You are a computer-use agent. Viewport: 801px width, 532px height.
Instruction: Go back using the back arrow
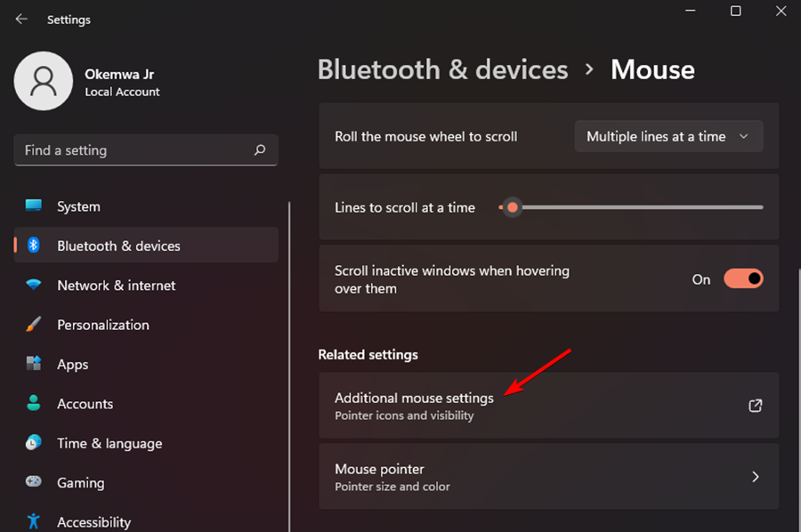(x=21, y=19)
